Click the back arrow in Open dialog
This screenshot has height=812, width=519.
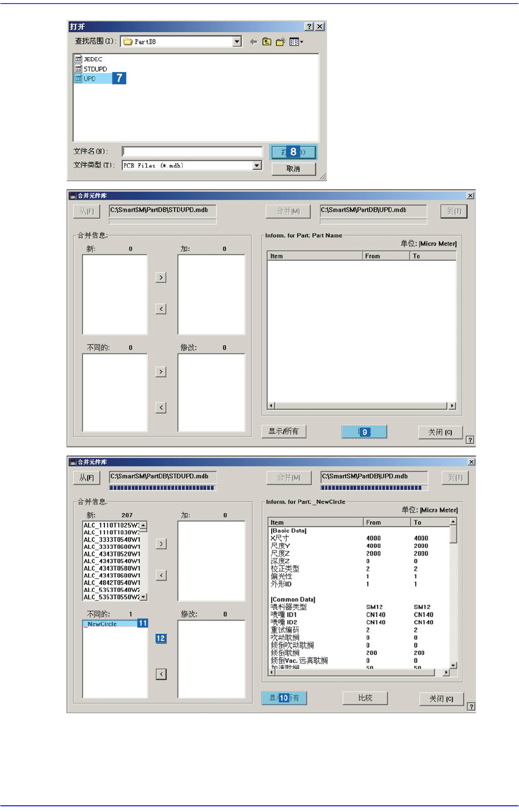(254, 42)
